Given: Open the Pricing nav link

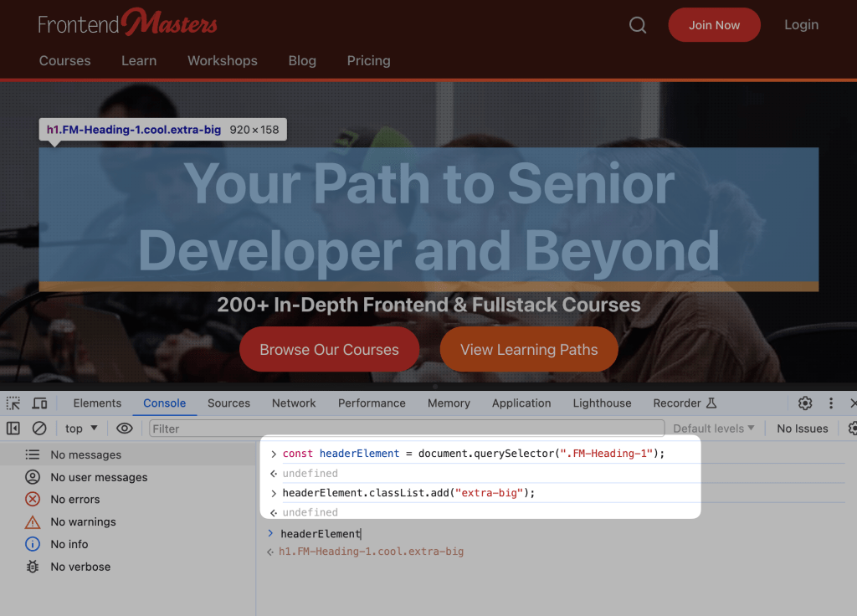Looking at the screenshot, I should 369,60.
